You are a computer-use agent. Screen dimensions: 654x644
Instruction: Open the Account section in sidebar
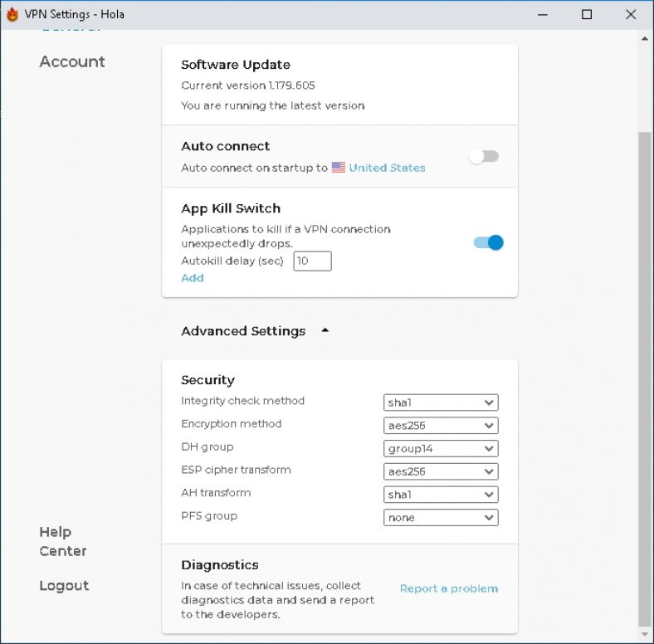pos(72,61)
